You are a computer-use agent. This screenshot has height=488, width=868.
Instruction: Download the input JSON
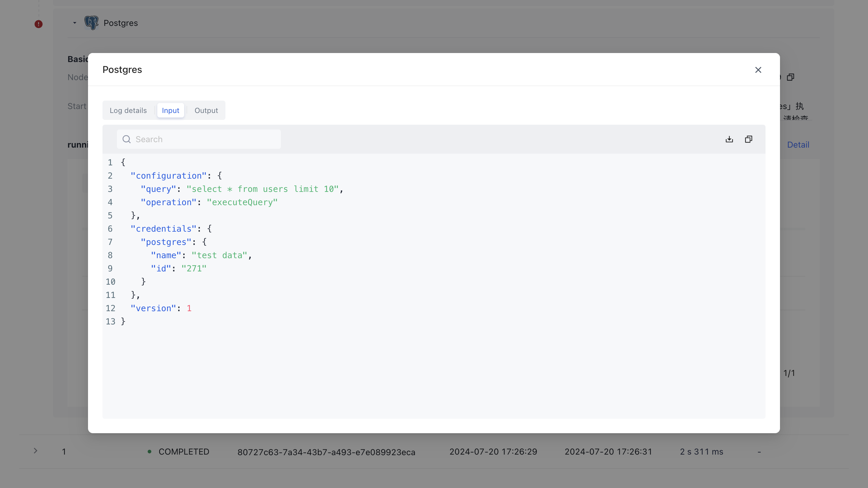coord(729,139)
